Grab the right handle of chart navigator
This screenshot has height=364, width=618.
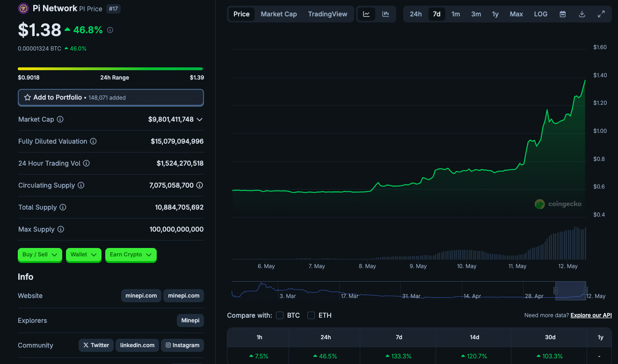click(586, 291)
